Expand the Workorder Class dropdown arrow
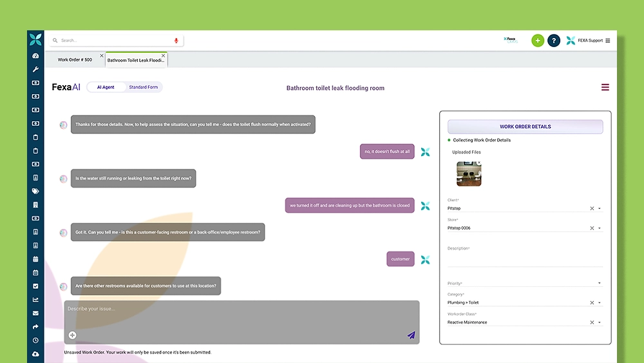 coord(599,322)
